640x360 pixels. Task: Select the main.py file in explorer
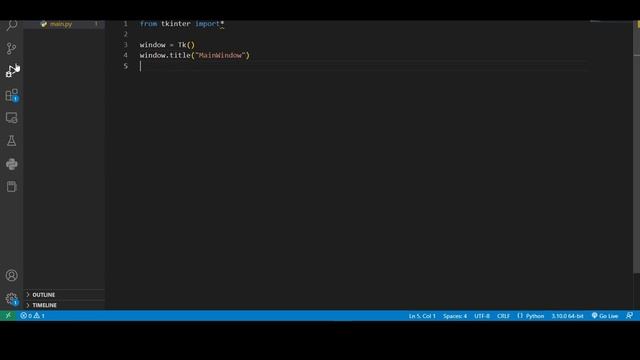tap(64, 24)
